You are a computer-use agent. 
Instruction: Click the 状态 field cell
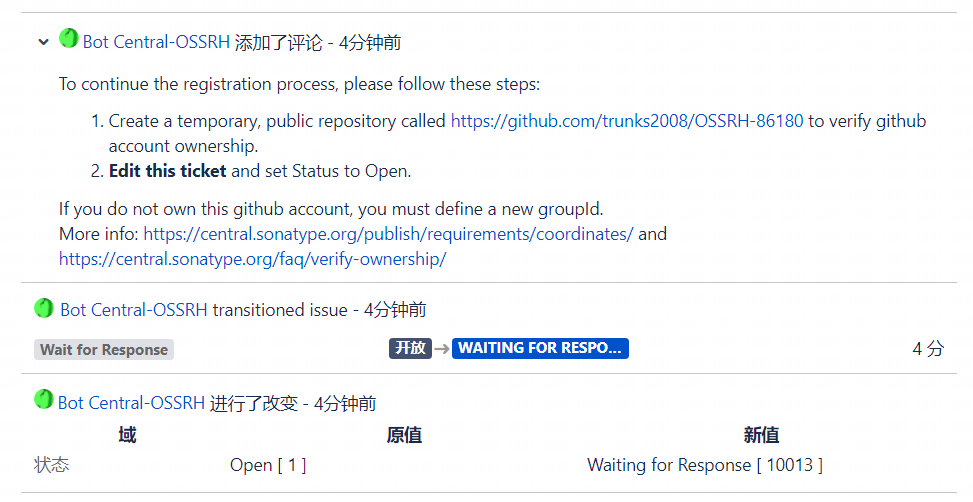tap(52, 465)
